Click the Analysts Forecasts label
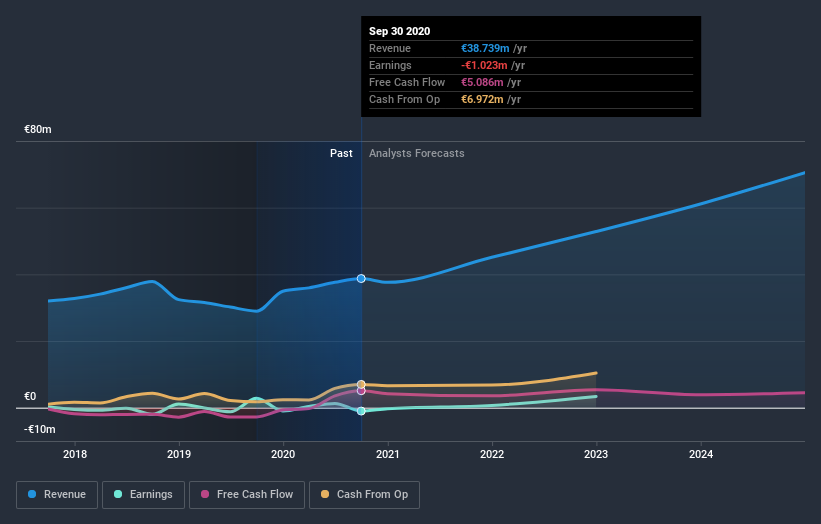 pyautogui.click(x=417, y=153)
